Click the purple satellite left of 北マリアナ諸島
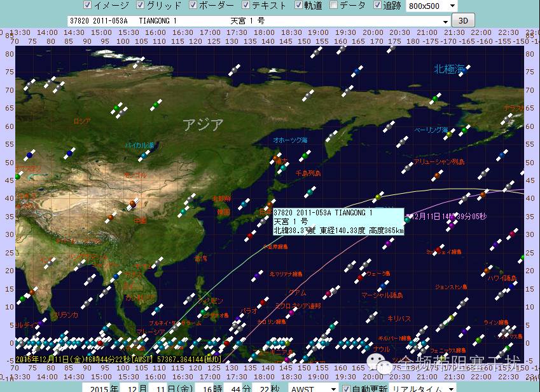The height and width of the screenshot is (392, 540). point(257,276)
